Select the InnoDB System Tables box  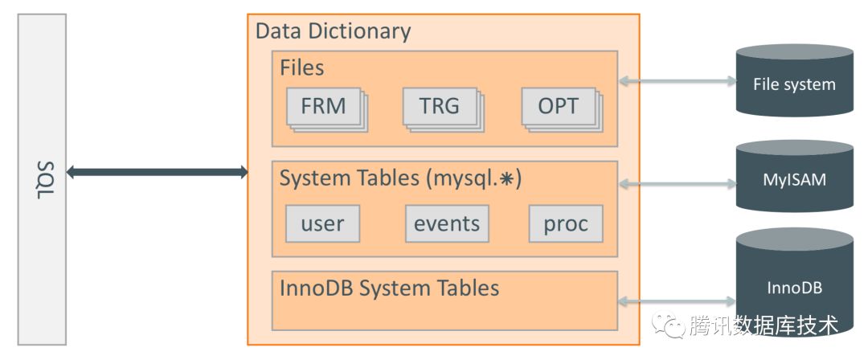coord(444,301)
